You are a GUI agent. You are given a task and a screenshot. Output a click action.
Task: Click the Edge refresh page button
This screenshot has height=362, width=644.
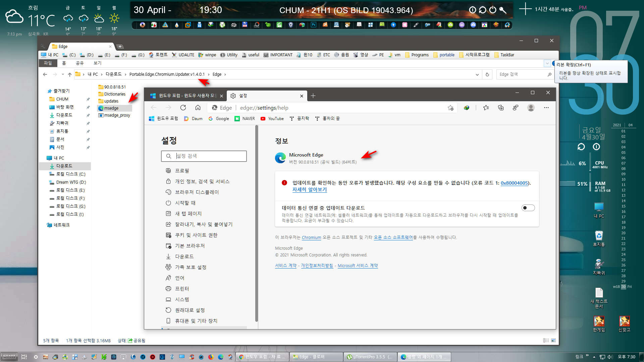tap(183, 108)
